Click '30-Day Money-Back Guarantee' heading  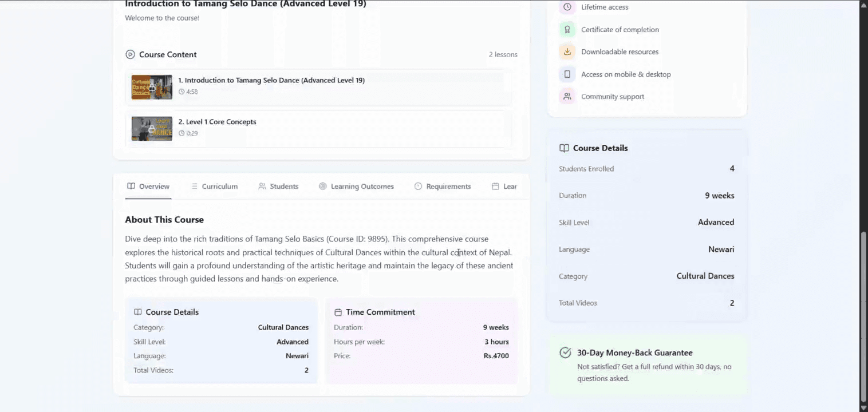click(x=634, y=353)
